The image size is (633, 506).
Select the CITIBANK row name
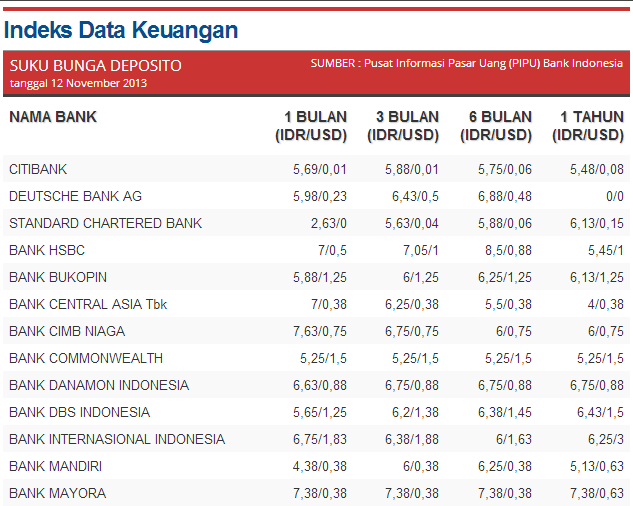[38, 169]
